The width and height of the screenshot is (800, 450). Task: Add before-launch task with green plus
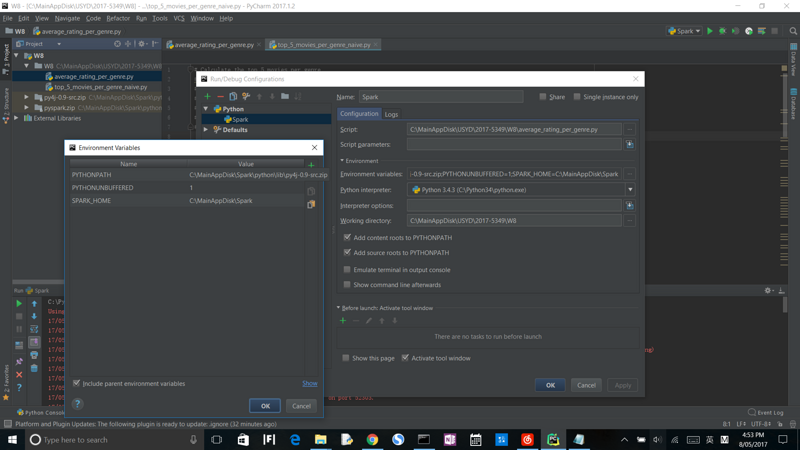(343, 320)
